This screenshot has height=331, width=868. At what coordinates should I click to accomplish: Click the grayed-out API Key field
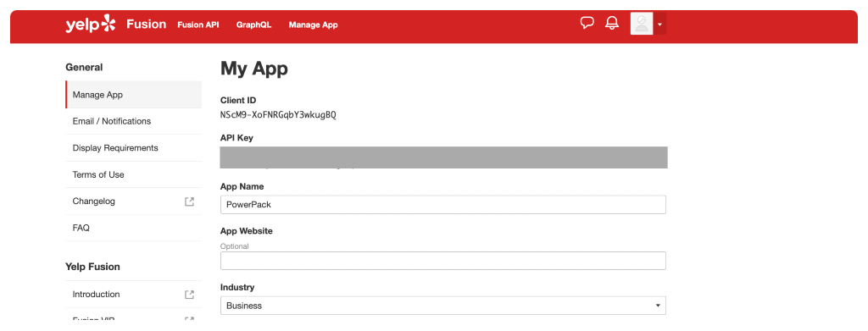(443, 157)
